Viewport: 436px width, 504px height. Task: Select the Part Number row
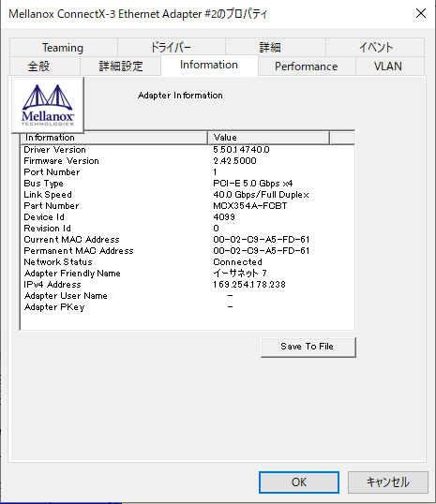188,206
